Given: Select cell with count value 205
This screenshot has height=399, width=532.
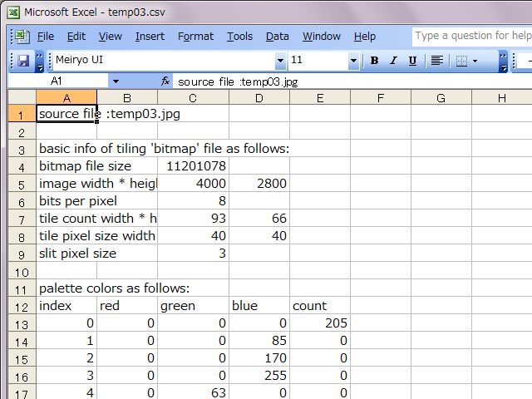Looking at the screenshot, I should point(320,323).
